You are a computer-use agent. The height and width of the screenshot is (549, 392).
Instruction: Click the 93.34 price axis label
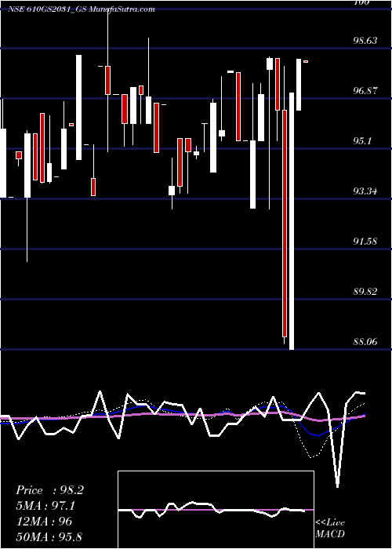point(365,191)
